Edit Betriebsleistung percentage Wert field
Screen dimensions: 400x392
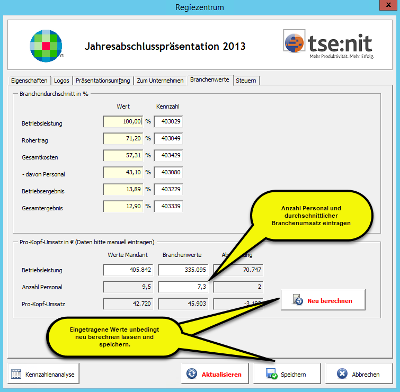123,122
